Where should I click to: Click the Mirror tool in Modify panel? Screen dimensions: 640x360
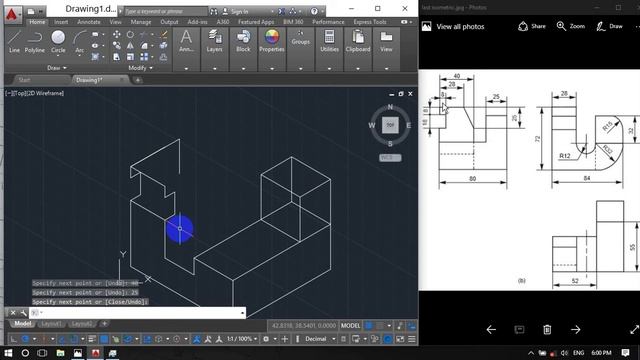[130, 46]
